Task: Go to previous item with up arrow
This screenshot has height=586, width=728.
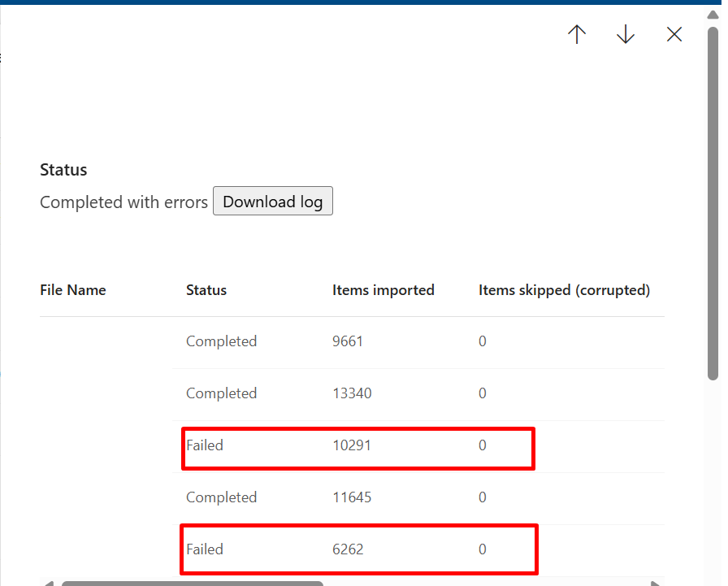Action: [577, 34]
